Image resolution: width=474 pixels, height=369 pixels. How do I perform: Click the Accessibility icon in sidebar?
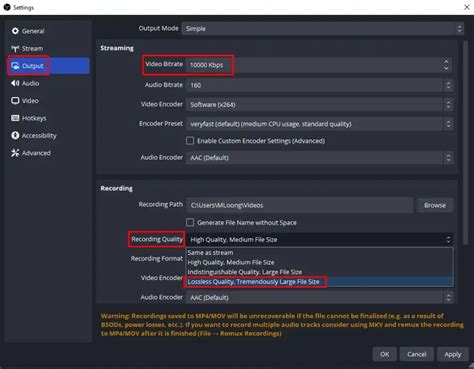(15, 135)
